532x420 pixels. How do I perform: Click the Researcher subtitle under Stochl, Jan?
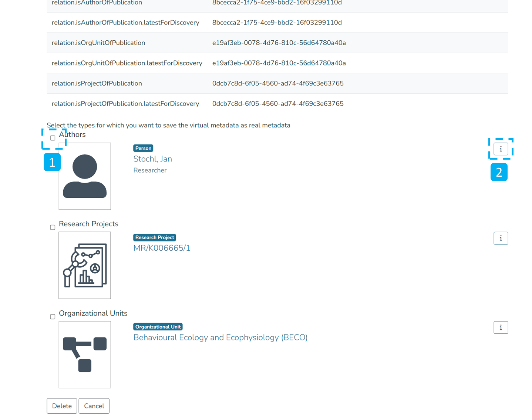[150, 170]
